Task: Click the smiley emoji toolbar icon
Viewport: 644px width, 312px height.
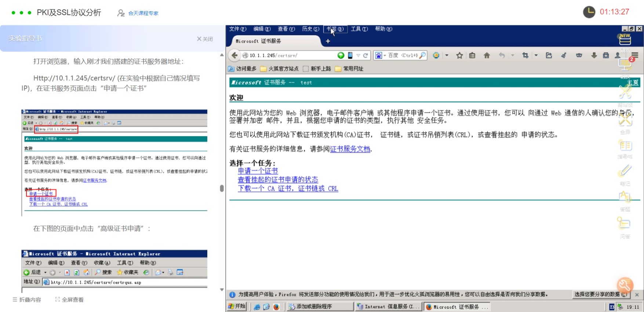Action: point(436,55)
